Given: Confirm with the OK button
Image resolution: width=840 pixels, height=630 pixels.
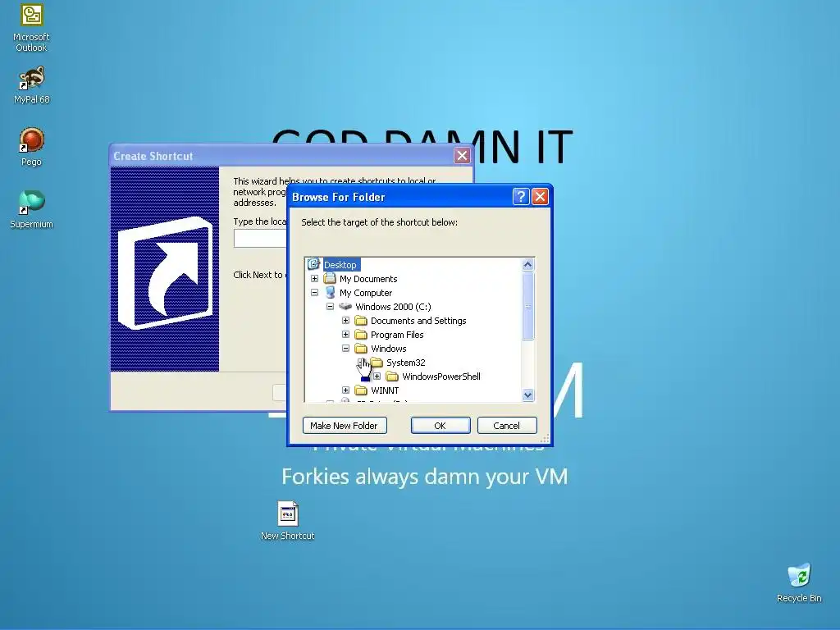Looking at the screenshot, I should coord(441,426).
